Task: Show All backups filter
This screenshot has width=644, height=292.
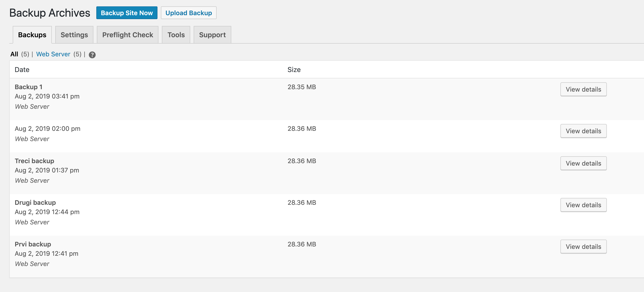Action: (14, 54)
